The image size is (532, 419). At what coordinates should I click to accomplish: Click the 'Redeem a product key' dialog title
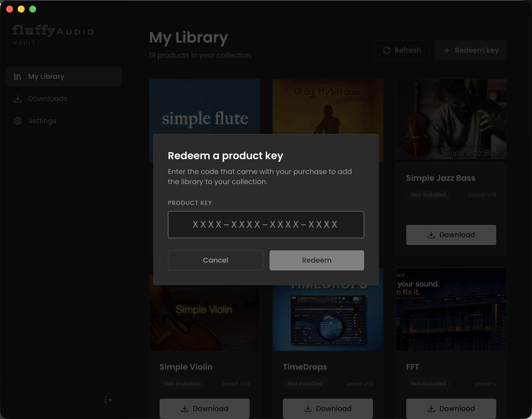225,156
